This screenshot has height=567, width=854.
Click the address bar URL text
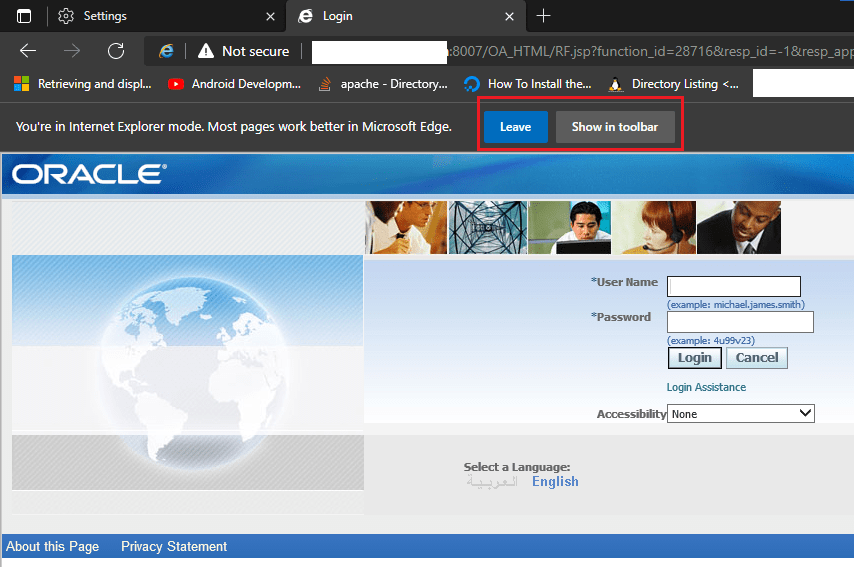[650, 52]
